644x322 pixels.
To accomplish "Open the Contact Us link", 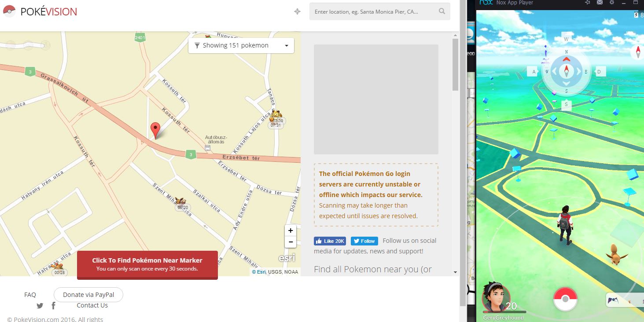I will point(92,305).
